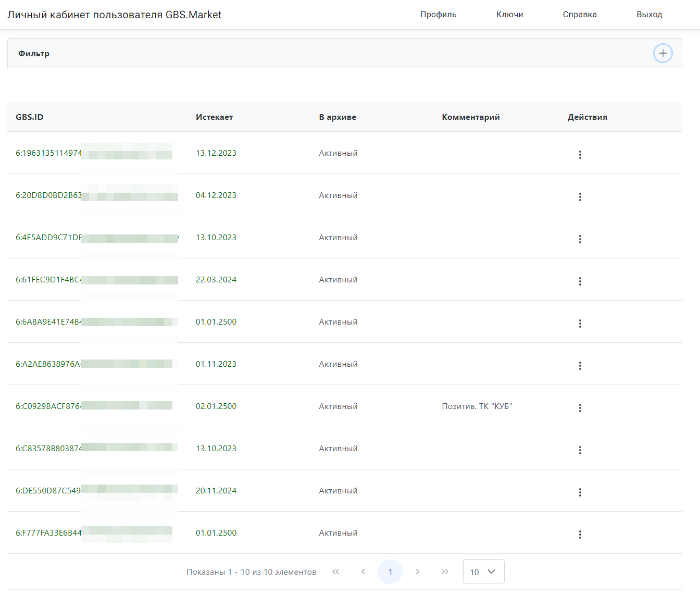This screenshot has height=595, width=700.
Task: Open actions menu for row expiring 22.03.2024
Action: point(580,281)
